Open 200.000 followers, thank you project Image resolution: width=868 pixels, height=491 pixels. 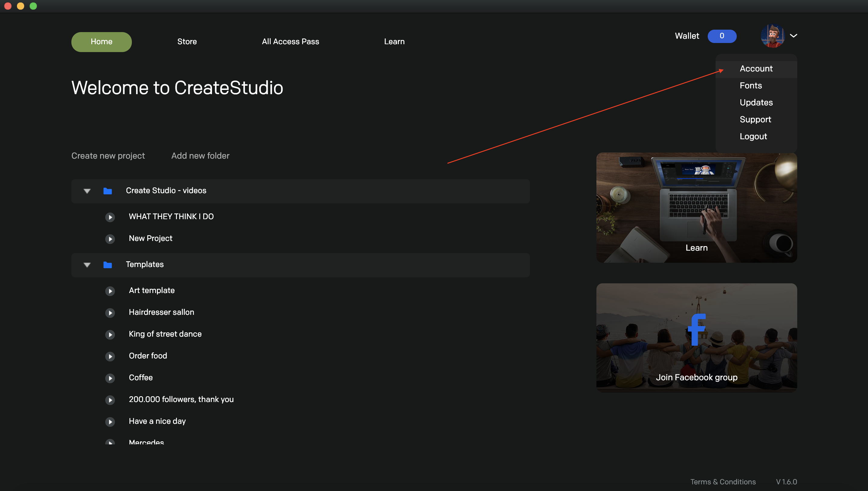pyautogui.click(x=181, y=400)
